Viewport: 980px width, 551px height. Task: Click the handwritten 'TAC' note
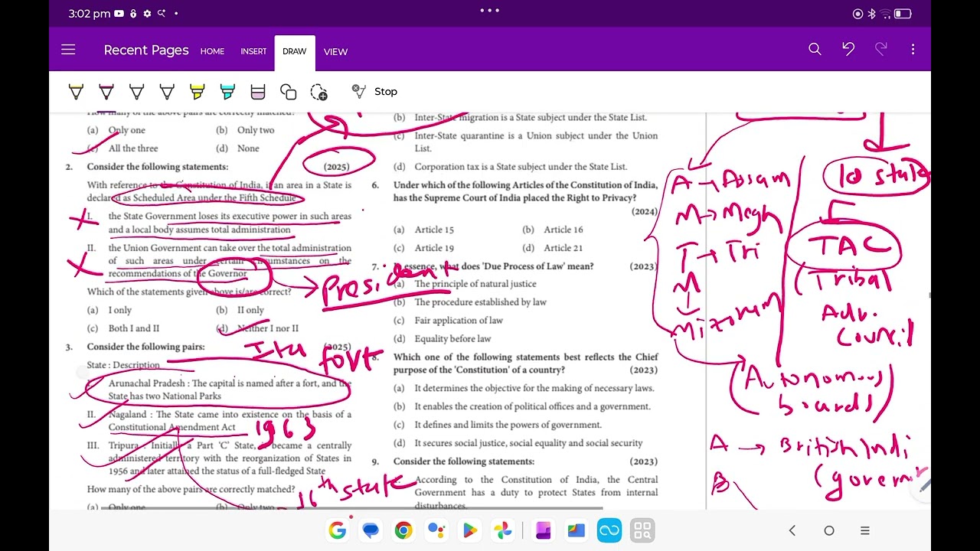[843, 246]
